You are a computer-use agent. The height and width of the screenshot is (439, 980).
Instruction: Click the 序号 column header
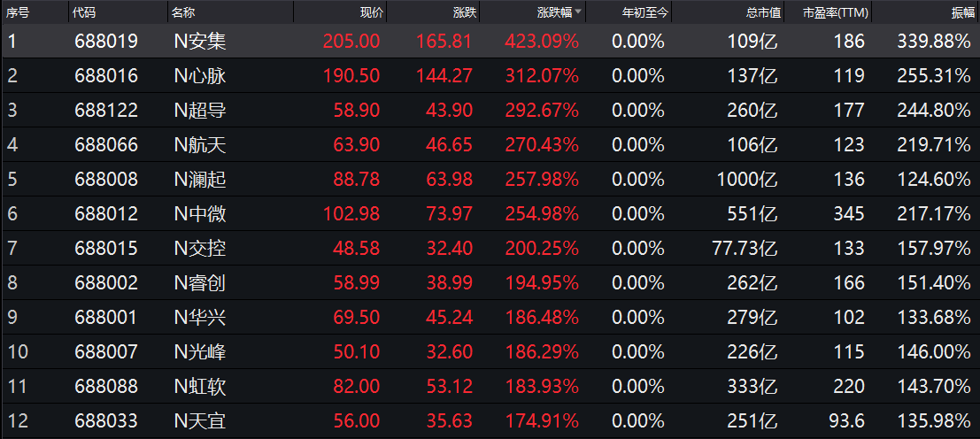coord(19,12)
